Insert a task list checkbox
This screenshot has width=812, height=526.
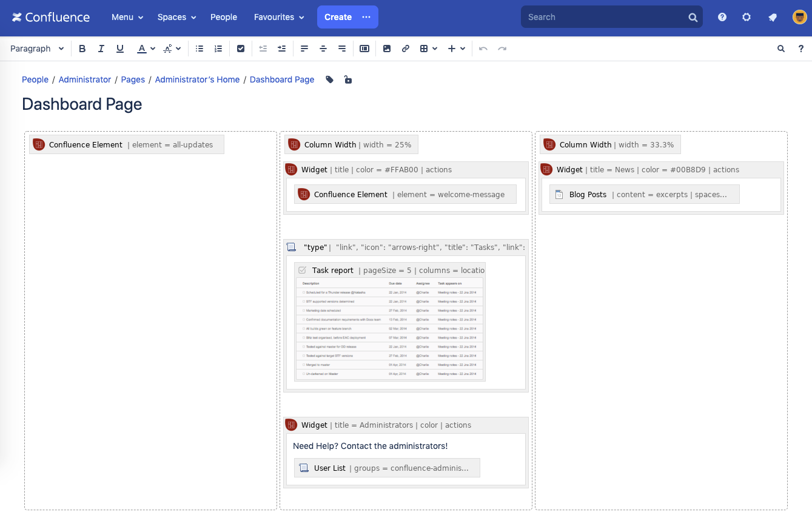click(x=241, y=49)
